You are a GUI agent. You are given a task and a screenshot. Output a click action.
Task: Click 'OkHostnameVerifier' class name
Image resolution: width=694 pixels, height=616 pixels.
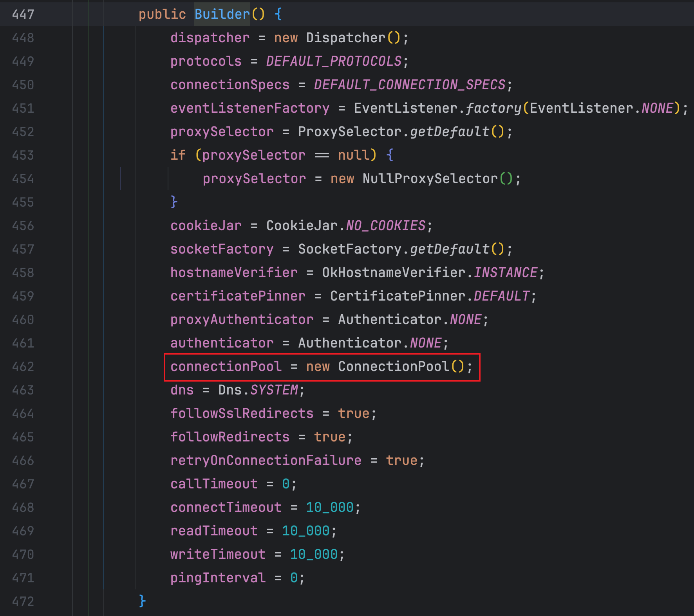[x=394, y=273]
